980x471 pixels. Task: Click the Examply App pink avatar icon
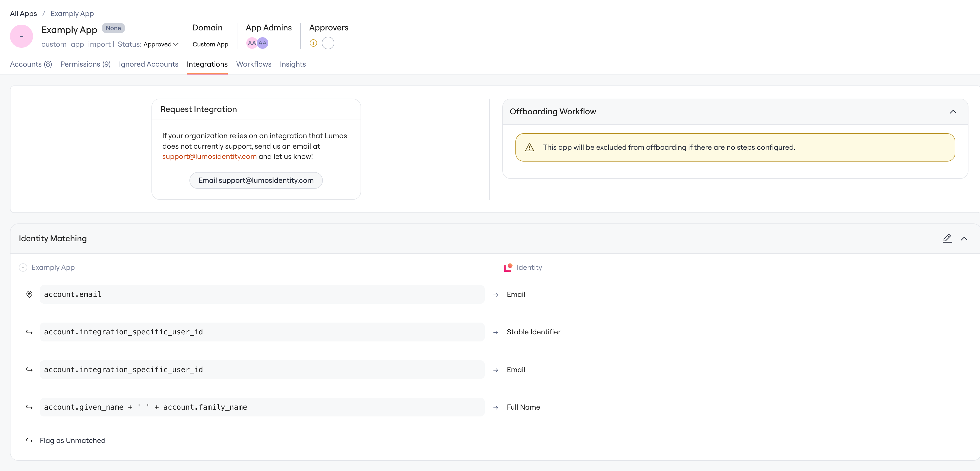click(21, 36)
